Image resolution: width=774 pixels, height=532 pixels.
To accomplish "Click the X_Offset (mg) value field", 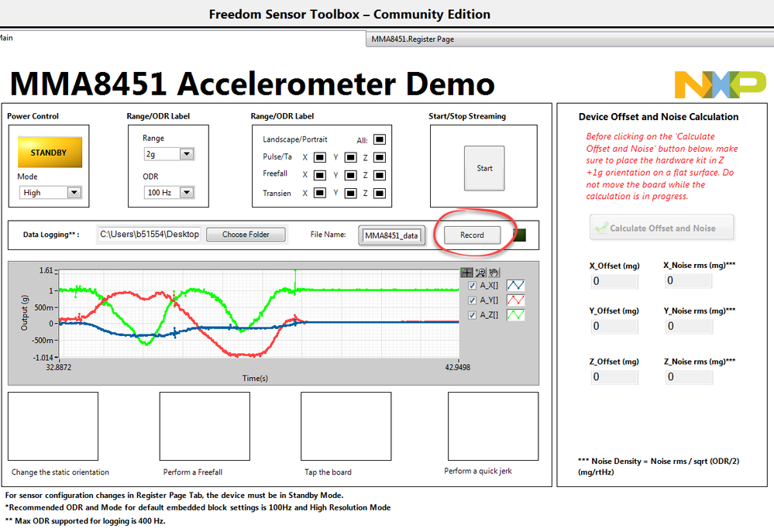I will [614, 281].
